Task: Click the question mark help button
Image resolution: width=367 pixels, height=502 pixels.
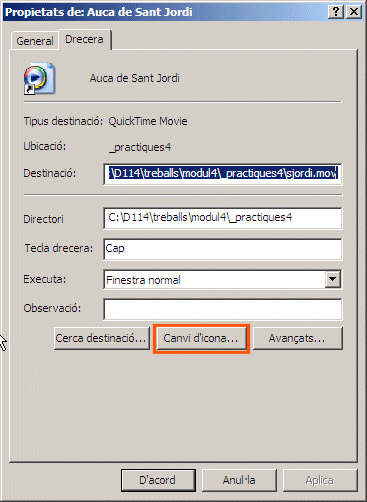Action: click(336, 12)
